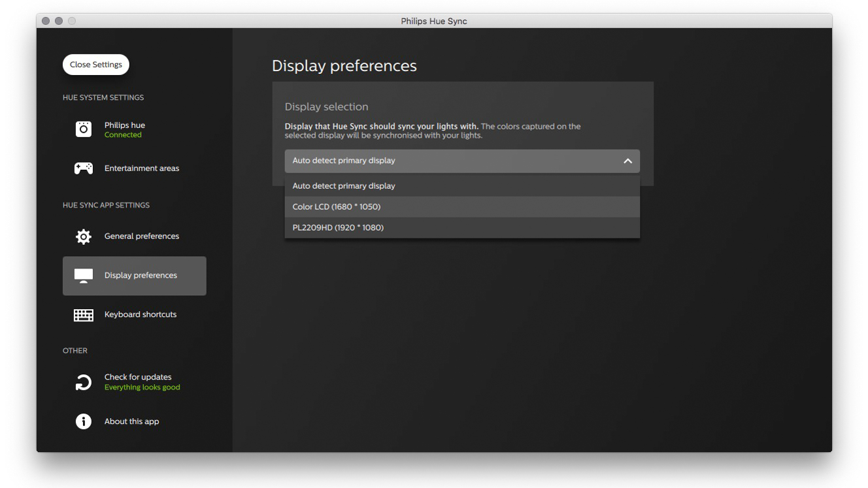The image size is (868, 488).
Task: Click the Check for updates refresh icon
Action: click(x=84, y=382)
